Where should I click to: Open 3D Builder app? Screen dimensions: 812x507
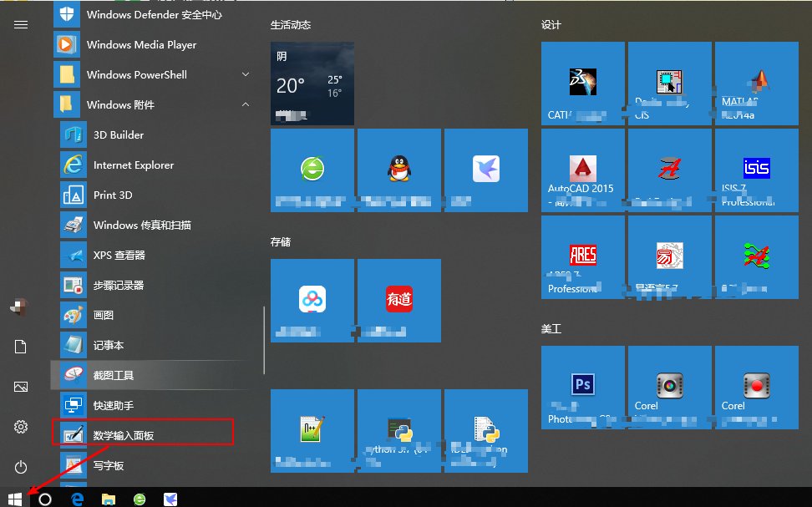pos(119,134)
